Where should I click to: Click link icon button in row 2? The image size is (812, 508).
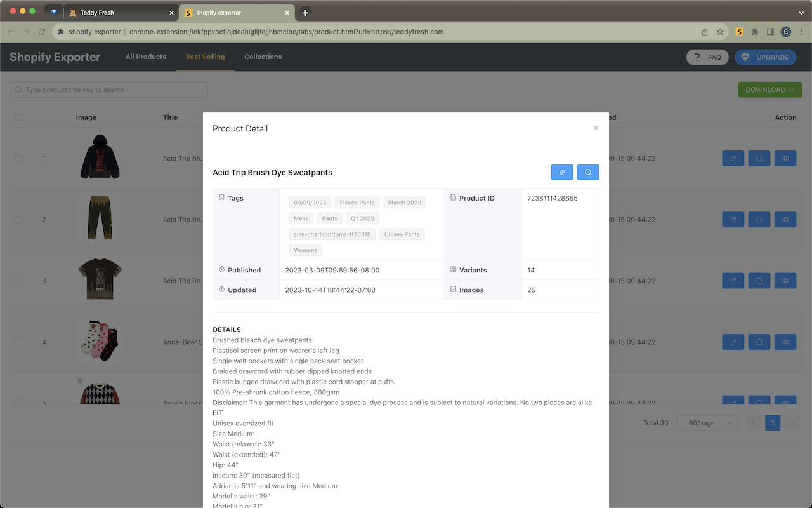coord(733,220)
